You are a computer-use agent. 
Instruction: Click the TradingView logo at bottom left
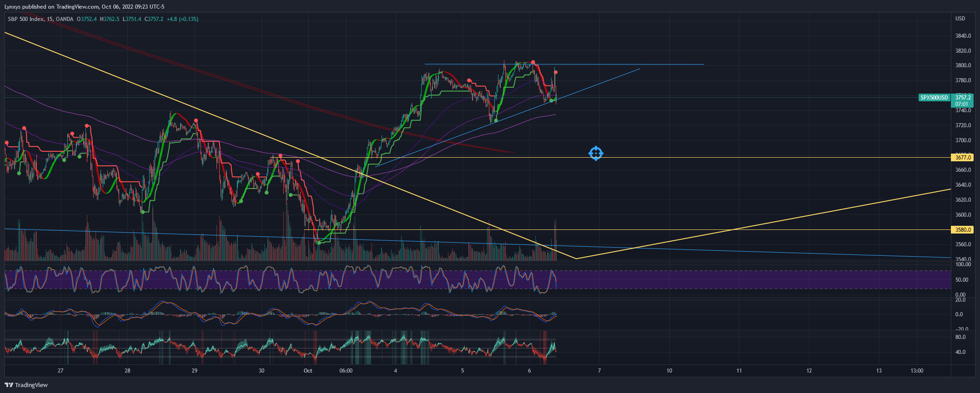pyautogui.click(x=26, y=385)
